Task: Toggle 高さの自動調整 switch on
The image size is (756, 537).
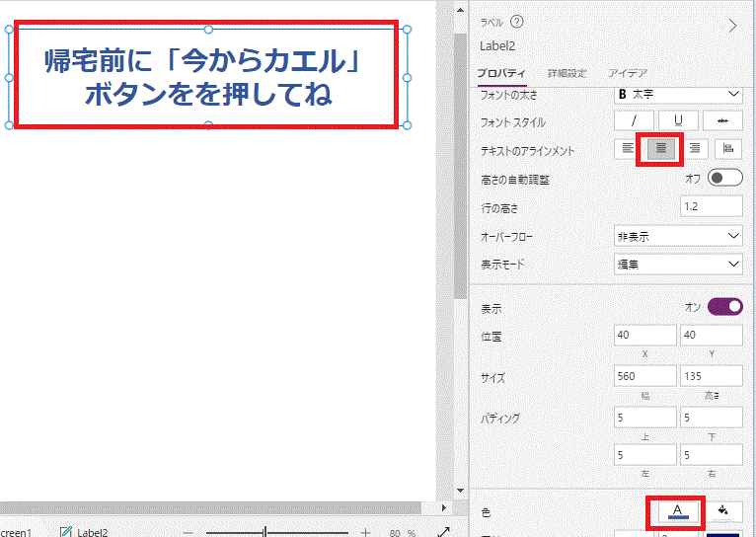Action: coord(724,179)
